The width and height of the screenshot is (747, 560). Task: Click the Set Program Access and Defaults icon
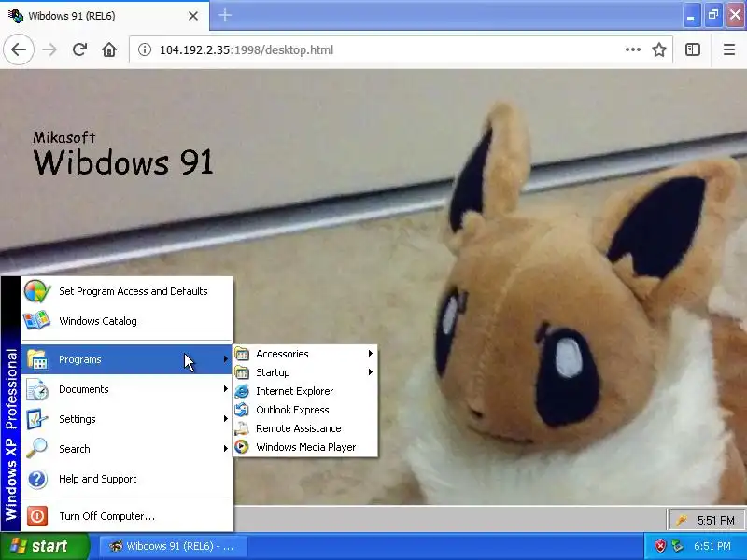coord(36,291)
